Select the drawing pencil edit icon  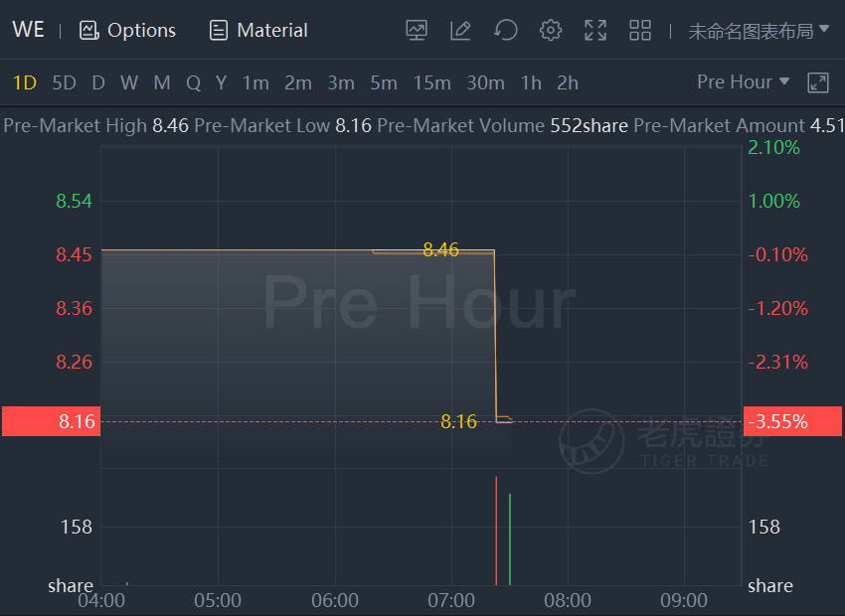(x=460, y=30)
